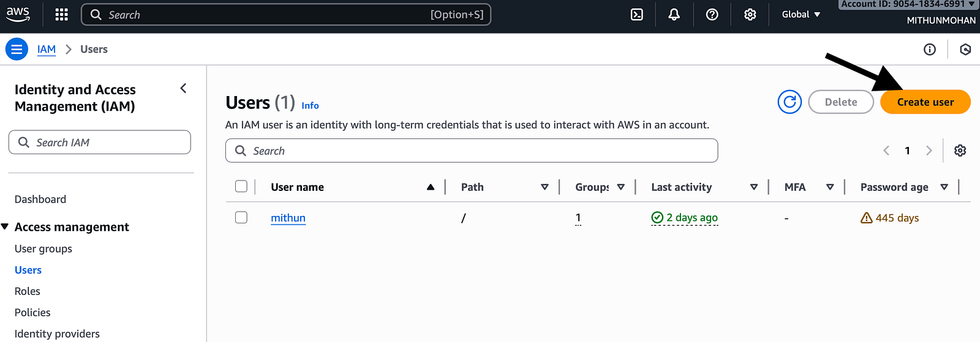Open table preferences gear icon
980x342 pixels.
(960, 151)
